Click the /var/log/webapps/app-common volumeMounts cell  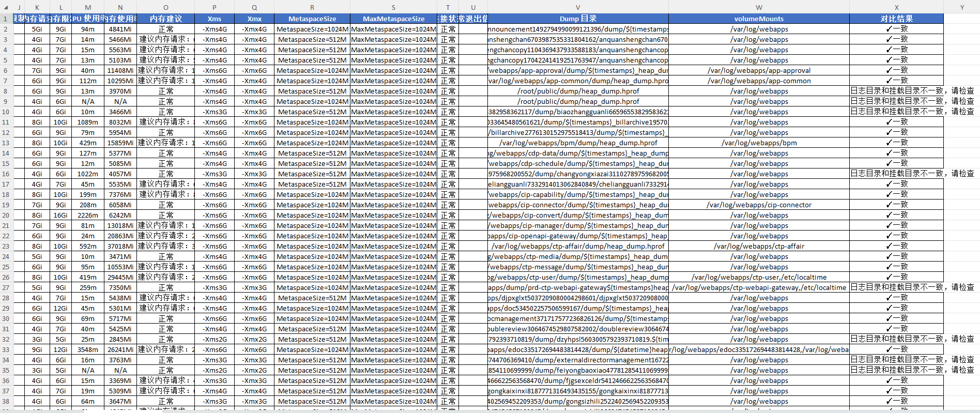click(759, 81)
